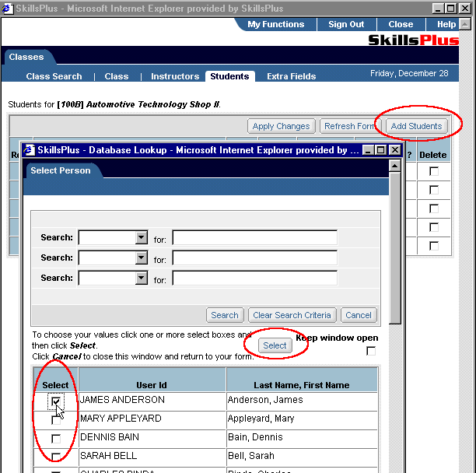Viewport: 476px width, 473px height.
Task: Click the Close tab in top bar
Action: tap(401, 24)
